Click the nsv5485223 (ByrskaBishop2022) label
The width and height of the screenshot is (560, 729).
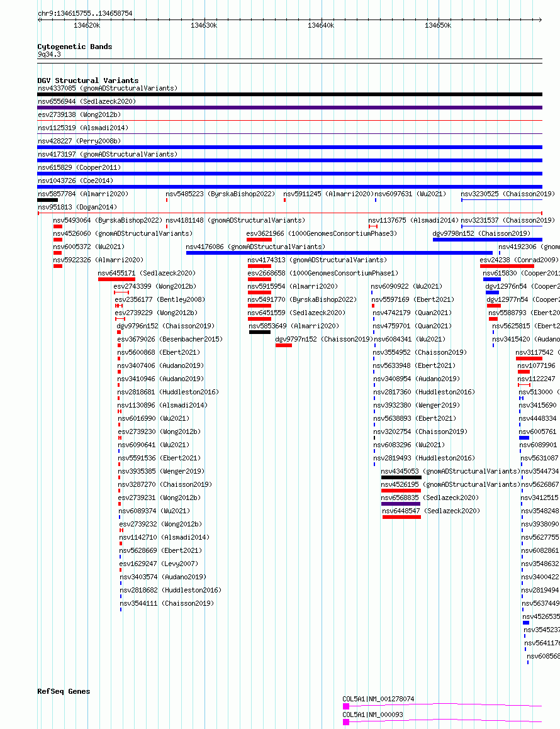(220, 193)
